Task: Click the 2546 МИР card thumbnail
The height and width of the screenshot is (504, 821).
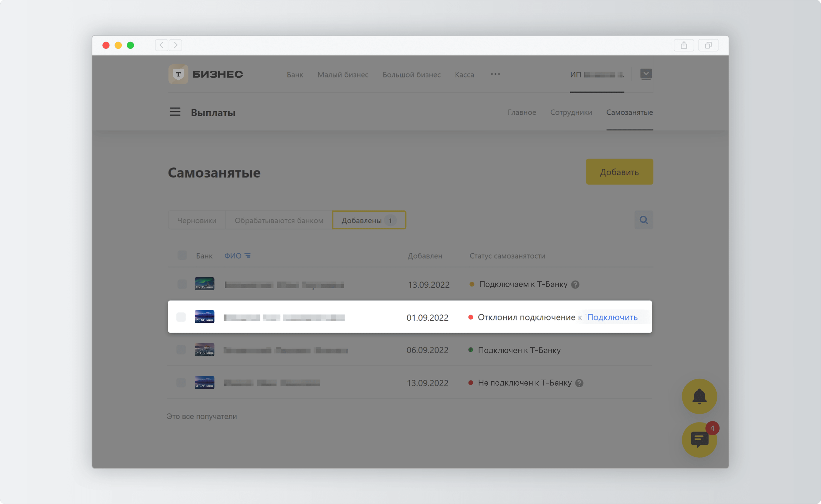Action: (x=204, y=317)
